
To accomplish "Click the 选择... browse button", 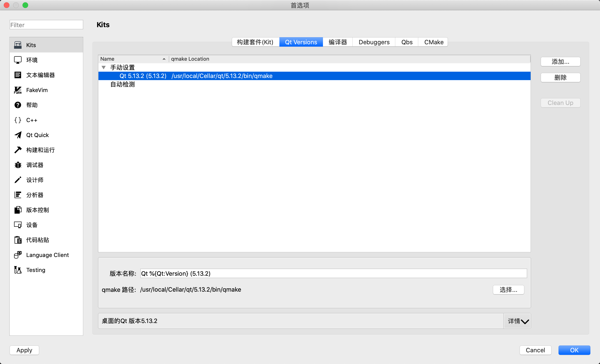I will tap(508, 290).
